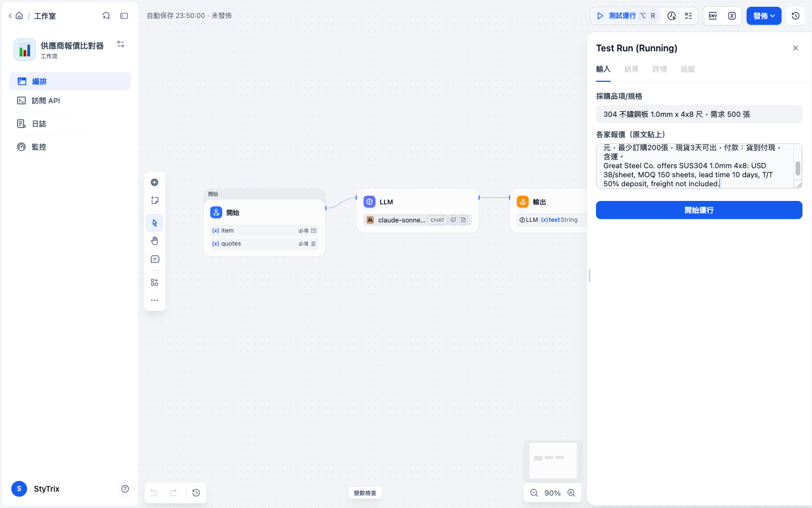Open the global variables (x) icon
Image resolution: width=812 pixels, height=508 pixels.
pyautogui.click(x=732, y=16)
